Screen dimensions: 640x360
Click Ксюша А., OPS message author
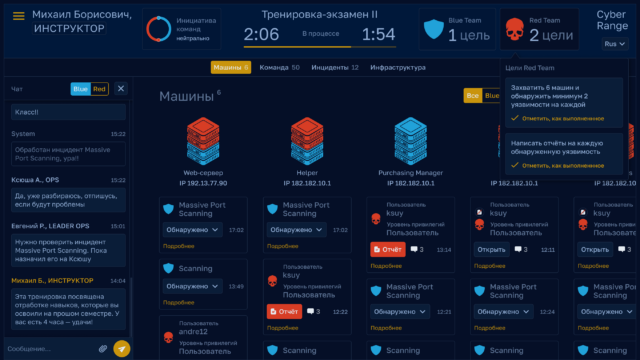coord(35,180)
